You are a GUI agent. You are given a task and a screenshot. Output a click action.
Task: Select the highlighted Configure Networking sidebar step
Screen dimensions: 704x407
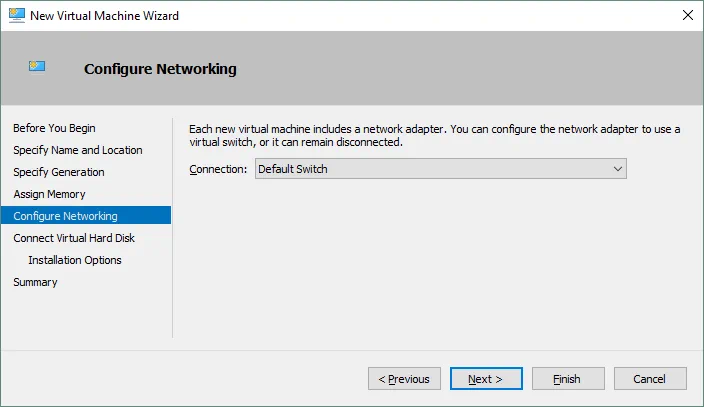[66, 216]
